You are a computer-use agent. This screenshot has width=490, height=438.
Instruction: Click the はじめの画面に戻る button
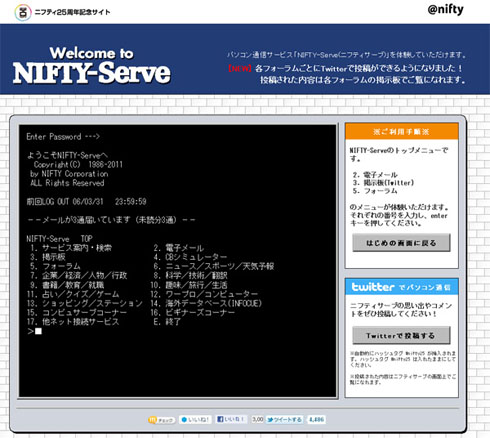coord(401,243)
